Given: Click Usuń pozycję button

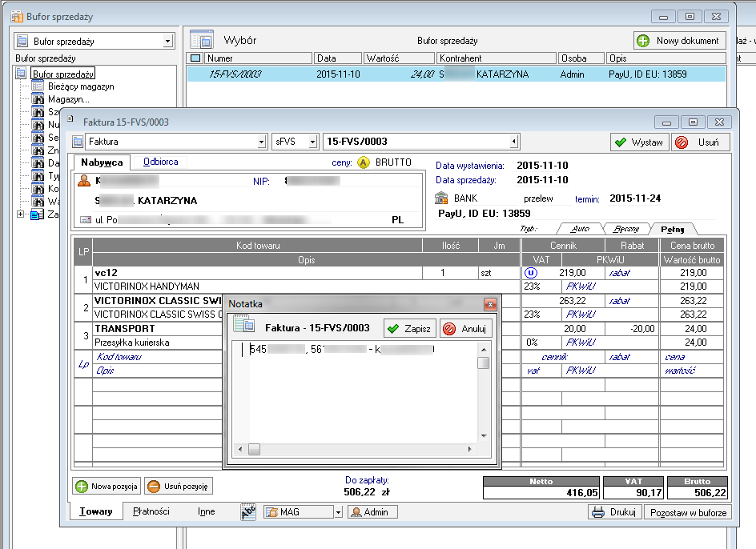Looking at the screenshot, I should coord(179,486).
